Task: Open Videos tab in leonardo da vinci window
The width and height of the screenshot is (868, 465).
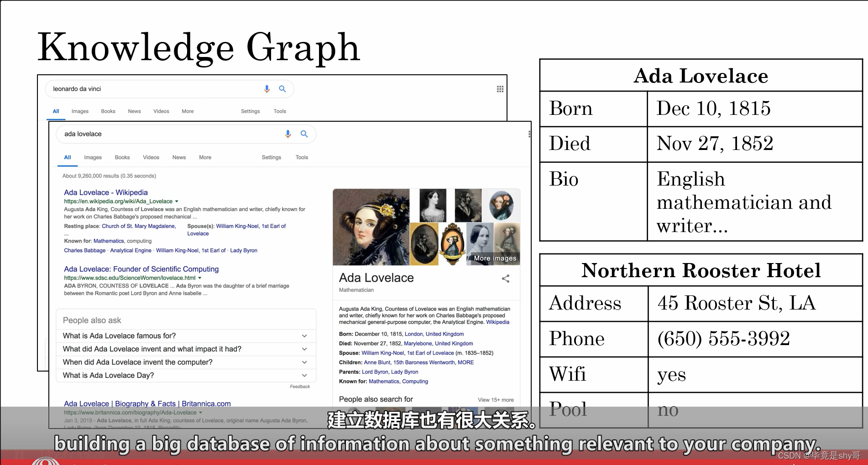Action: (x=161, y=111)
